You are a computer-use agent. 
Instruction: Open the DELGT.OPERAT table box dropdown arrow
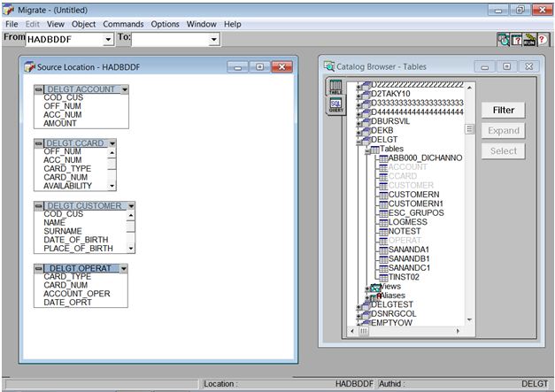tap(124, 268)
